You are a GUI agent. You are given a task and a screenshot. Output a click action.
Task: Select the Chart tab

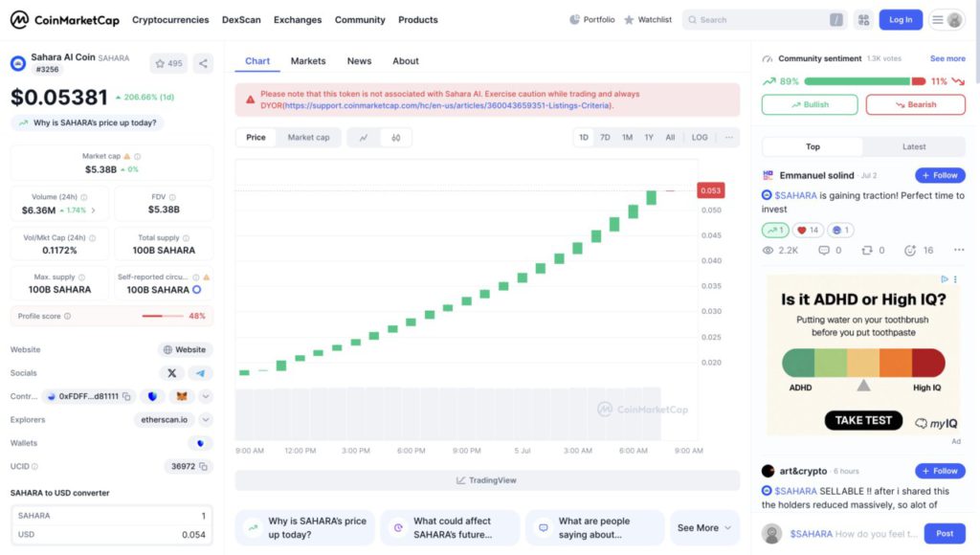pyautogui.click(x=257, y=61)
